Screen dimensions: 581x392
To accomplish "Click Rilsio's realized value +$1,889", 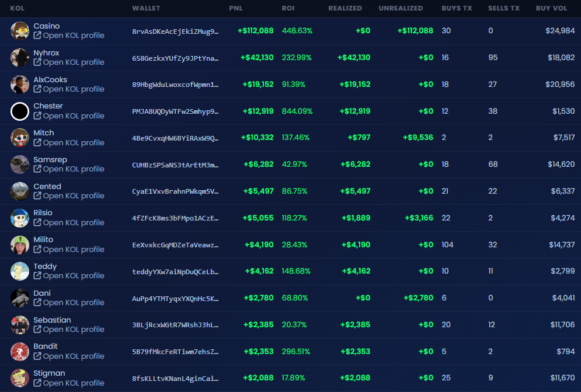I will [x=356, y=218].
